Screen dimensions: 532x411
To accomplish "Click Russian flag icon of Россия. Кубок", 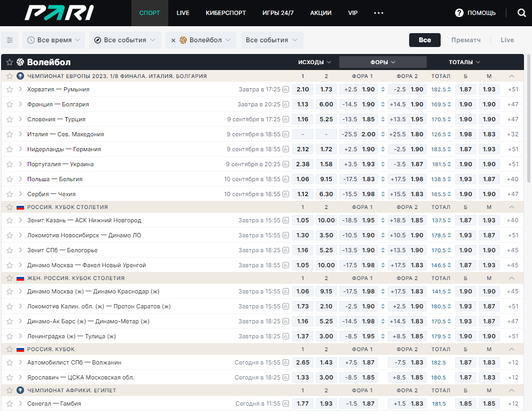I will coord(20,349).
